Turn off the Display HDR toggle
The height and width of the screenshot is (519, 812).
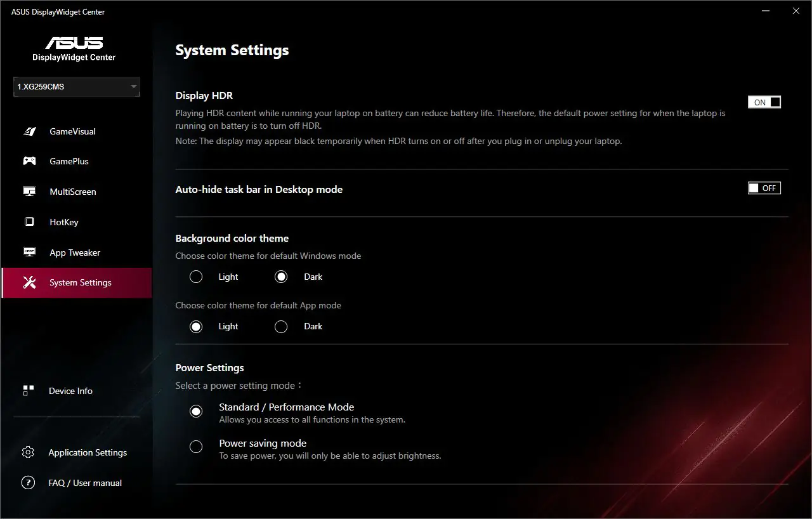pos(764,102)
